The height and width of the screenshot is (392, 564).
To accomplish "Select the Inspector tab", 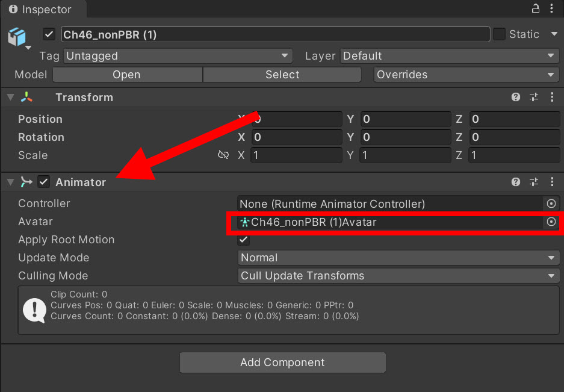I will point(43,9).
